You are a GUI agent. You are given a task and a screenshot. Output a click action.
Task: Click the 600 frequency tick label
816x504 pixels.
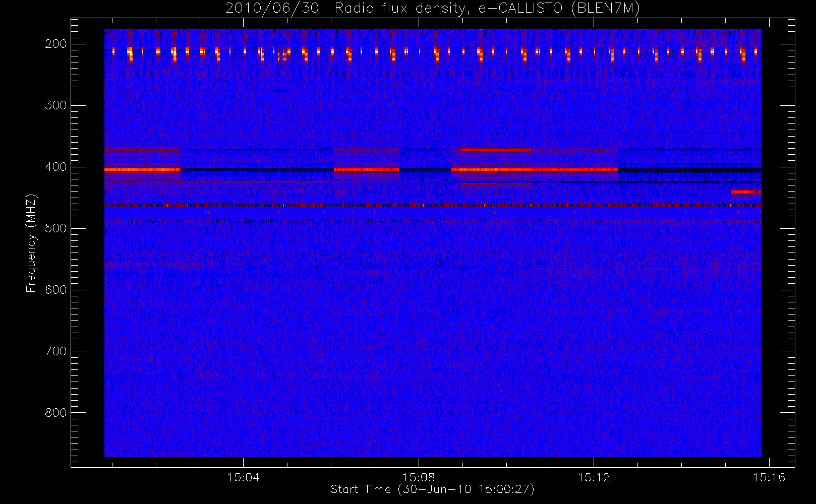(56, 290)
